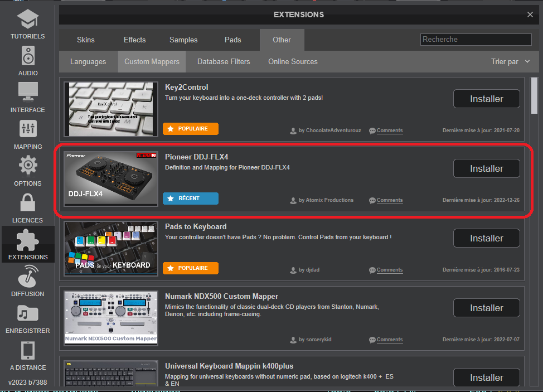Open the Options gear icon

point(28,165)
